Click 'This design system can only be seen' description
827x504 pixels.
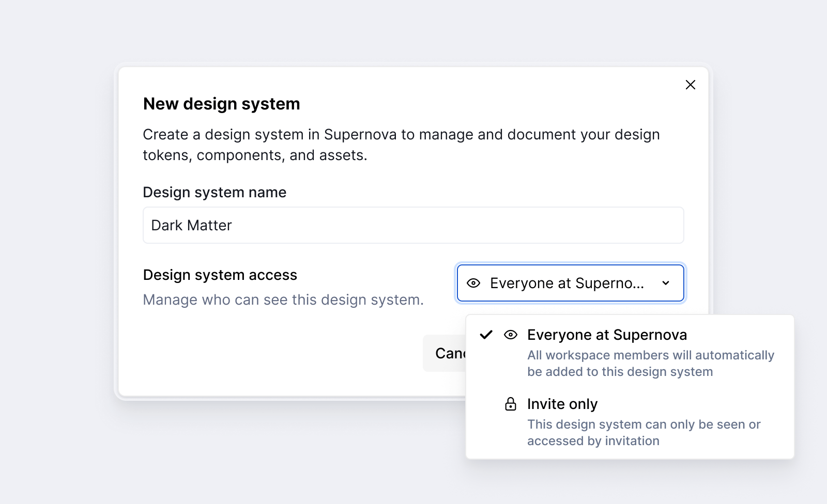coord(644,433)
